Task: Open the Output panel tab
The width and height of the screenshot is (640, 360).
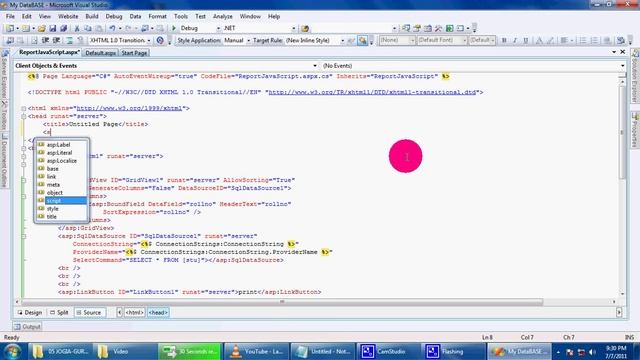Action: pyautogui.click(x=27, y=327)
